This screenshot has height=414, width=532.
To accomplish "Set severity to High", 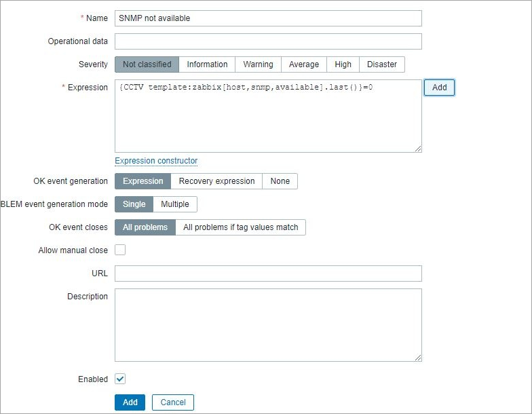I will click(x=343, y=64).
